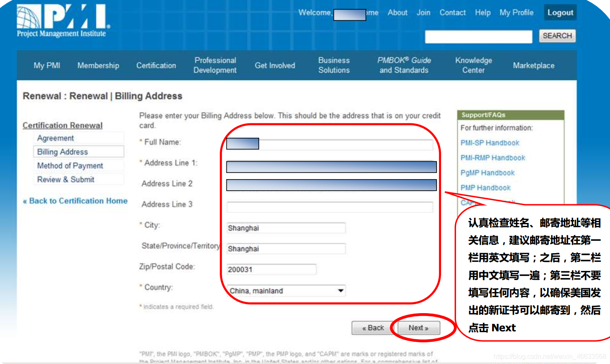Click the Logout button
Viewport: 610px width, 364px height.
tap(560, 12)
